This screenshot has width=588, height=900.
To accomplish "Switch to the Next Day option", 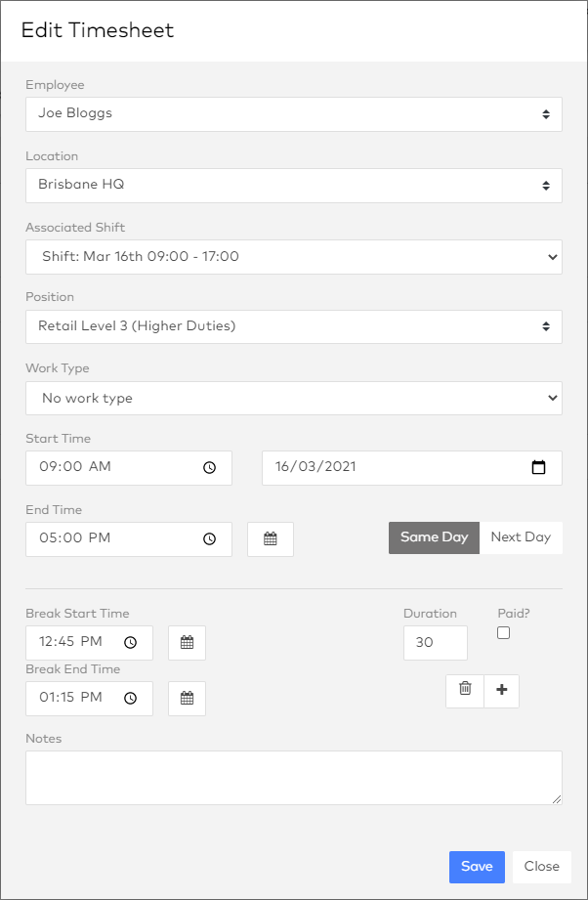I will click(x=521, y=537).
